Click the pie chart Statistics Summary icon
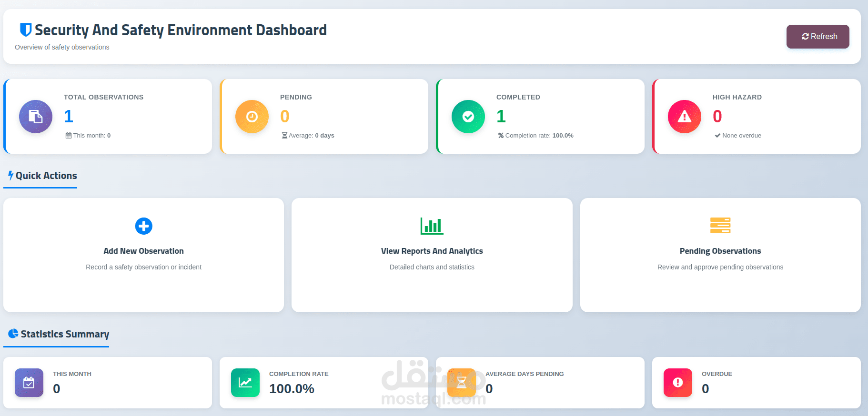 click(13, 334)
